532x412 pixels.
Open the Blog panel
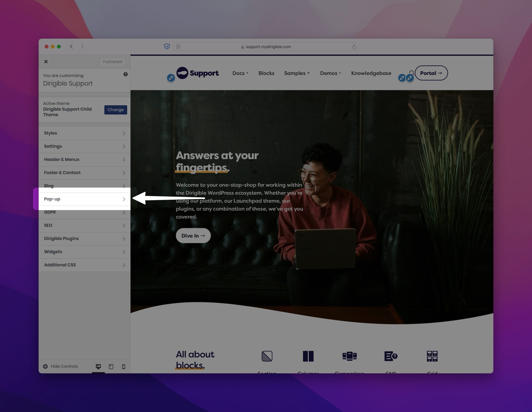84,186
